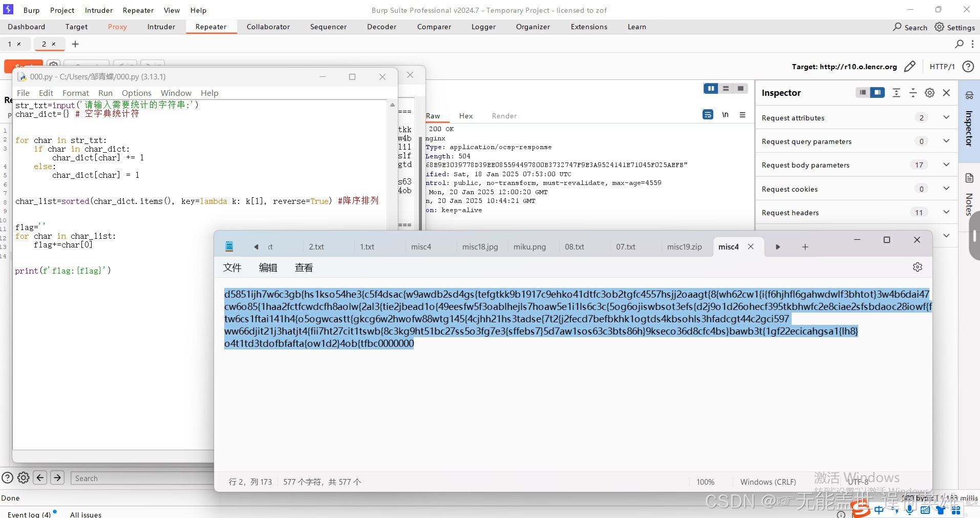
Task: Dock Inspector on the left side
Action: pyautogui.click(x=863, y=93)
